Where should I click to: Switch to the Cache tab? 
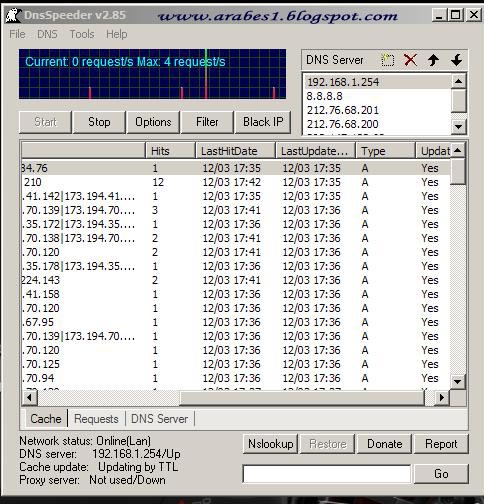tap(46, 419)
